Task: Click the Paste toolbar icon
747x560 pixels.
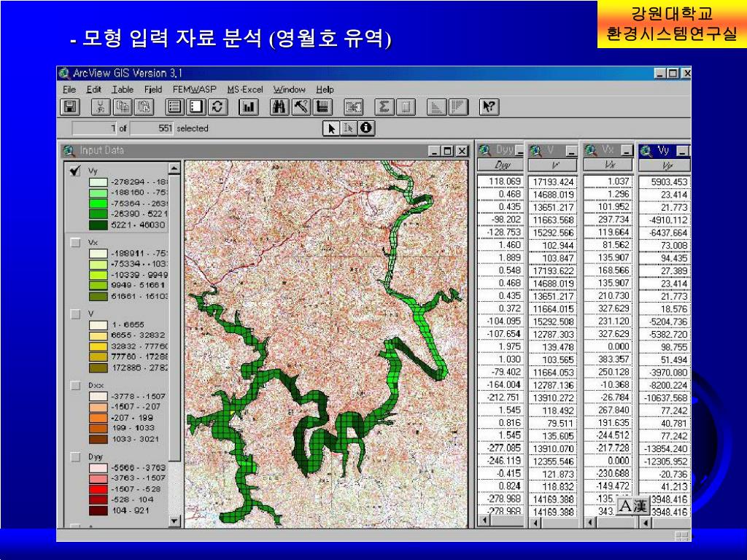Action: (x=144, y=106)
